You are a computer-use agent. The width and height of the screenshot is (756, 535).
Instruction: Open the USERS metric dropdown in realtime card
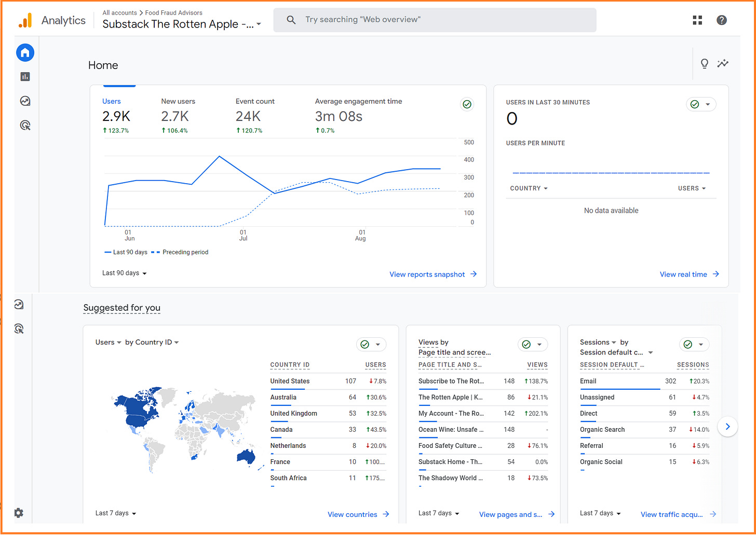click(692, 188)
